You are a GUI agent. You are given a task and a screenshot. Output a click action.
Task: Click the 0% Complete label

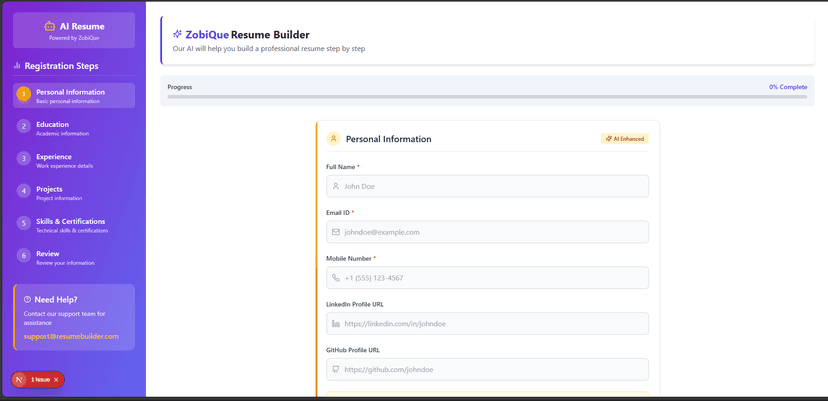click(788, 87)
